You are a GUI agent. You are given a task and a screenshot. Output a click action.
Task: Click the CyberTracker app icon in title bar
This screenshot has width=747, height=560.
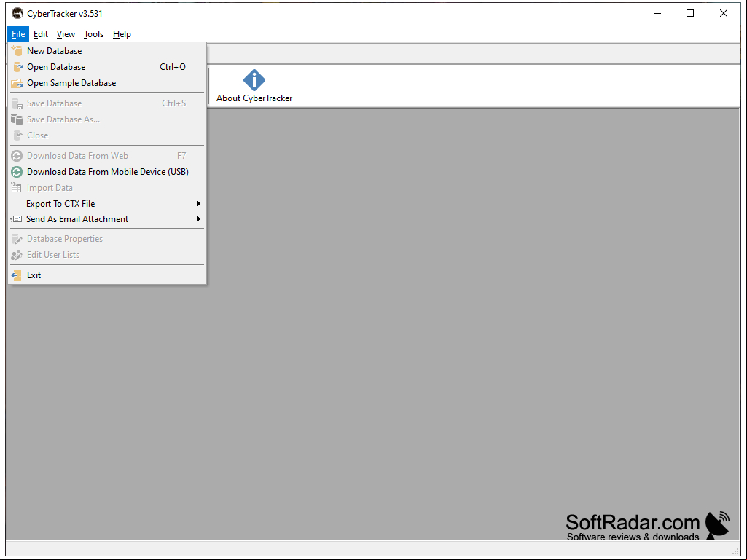pos(17,13)
